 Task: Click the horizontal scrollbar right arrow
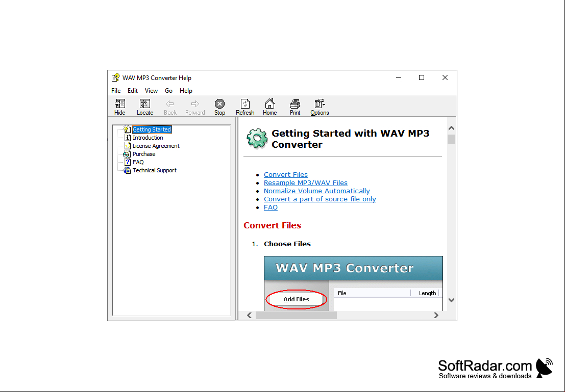(x=436, y=316)
